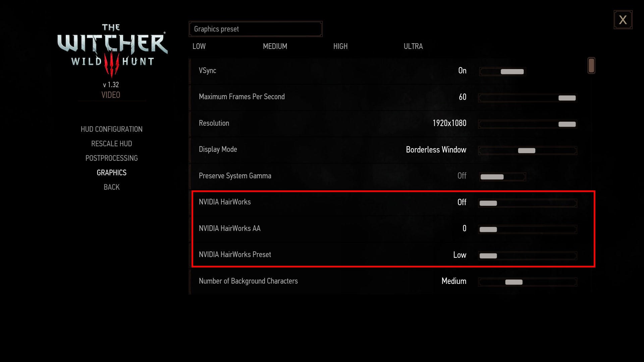Click the RESCALE HUD button
This screenshot has height=362, width=644.
[x=111, y=144]
